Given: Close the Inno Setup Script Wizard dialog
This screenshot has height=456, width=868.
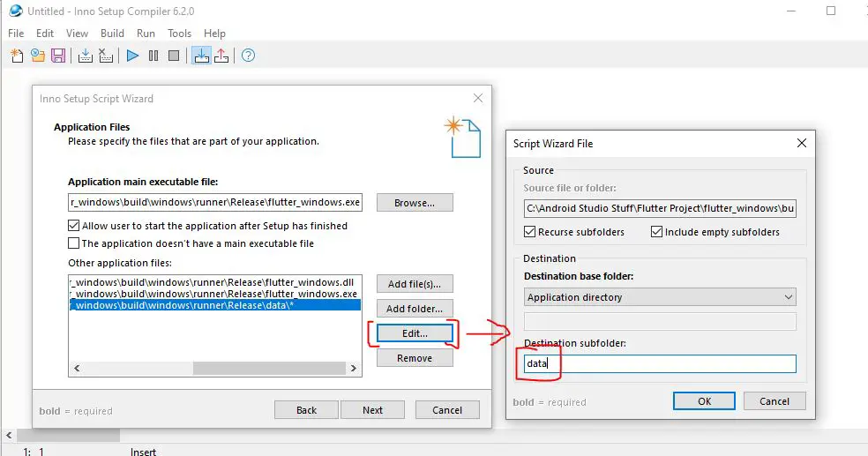Looking at the screenshot, I should coord(478,98).
